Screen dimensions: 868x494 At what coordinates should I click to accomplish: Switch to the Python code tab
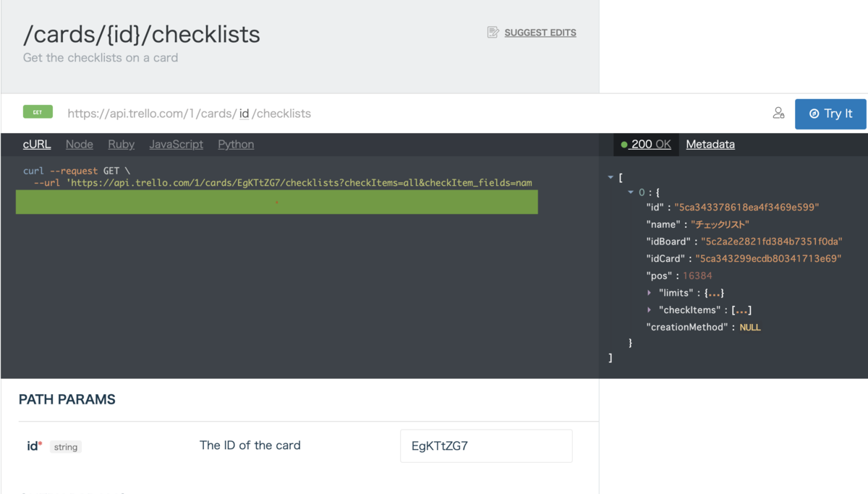[x=236, y=145]
